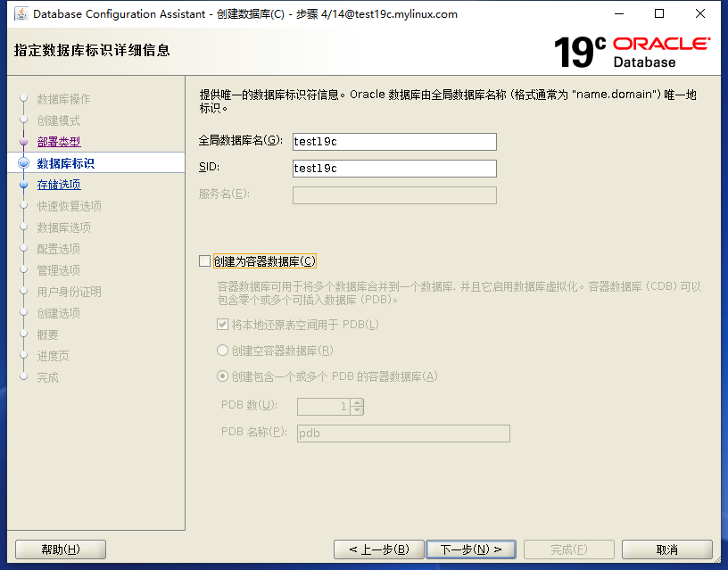Image resolution: width=728 pixels, height=570 pixels.
Task: Select the 数据库选项 step in sidebar
Action: 63,227
